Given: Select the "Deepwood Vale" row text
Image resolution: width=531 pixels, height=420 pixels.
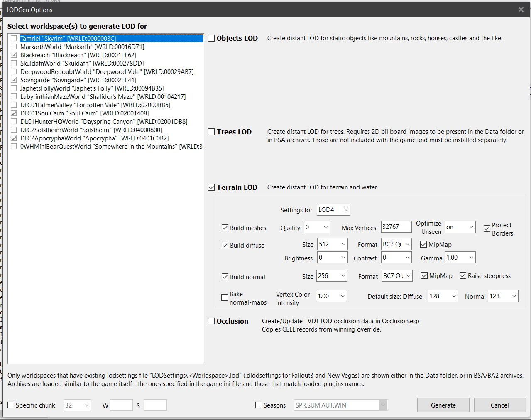Looking at the screenshot, I should (x=107, y=71).
